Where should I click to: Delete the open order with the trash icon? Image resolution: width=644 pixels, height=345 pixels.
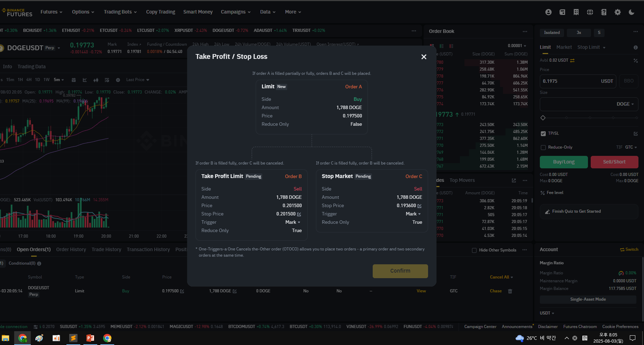[510, 291]
